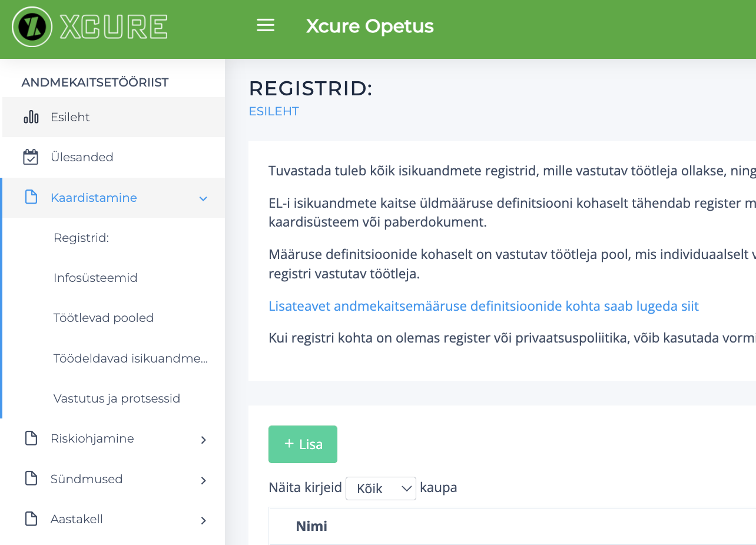Screen dimensions: 756x545
Task: Select Töötlevad pooled submenu item
Action: pos(104,318)
